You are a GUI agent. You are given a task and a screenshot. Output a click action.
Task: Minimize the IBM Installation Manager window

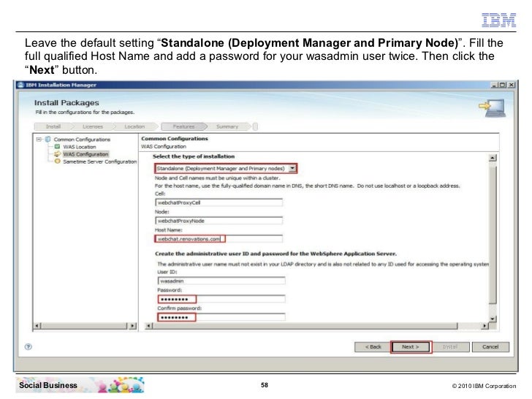click(x=494, y=85)
